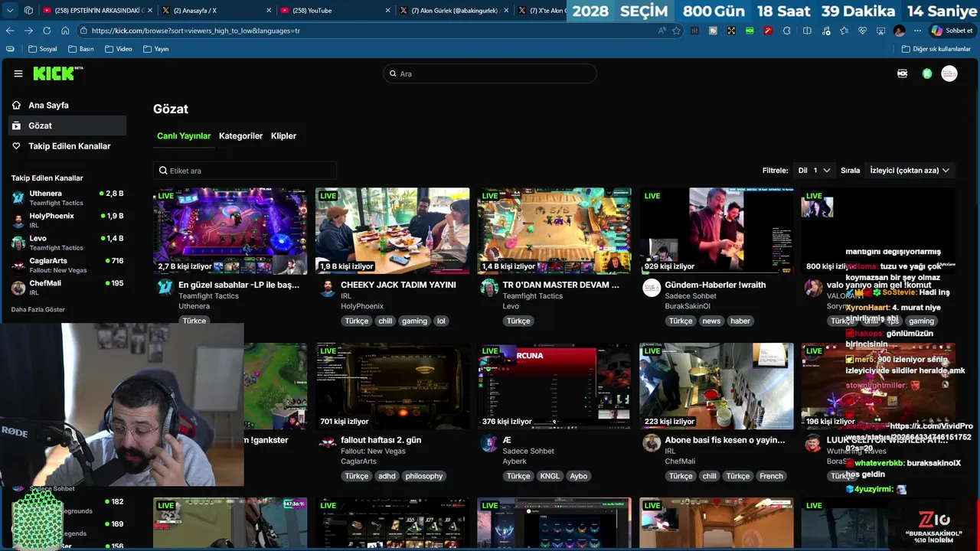
Task: Open the Teamfight Tactics stream thumbnail by Uthenera
Action: point(230,231)
